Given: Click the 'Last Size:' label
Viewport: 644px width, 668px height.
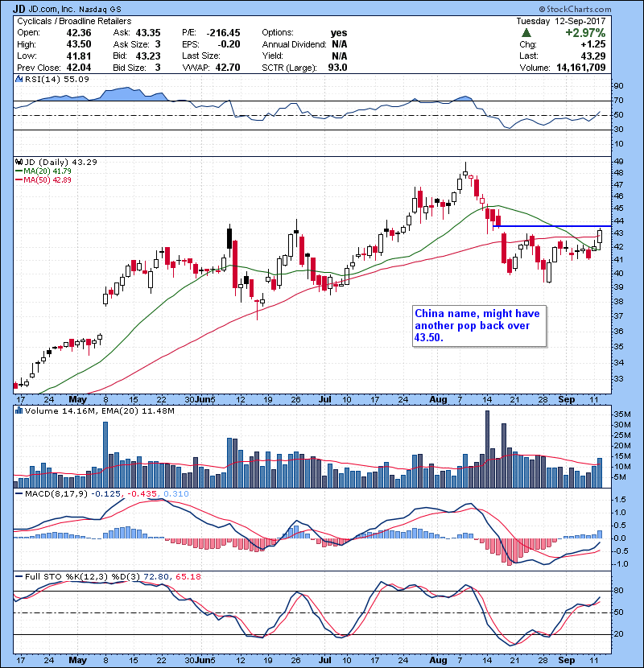Looking at the screenshot, I should point(201,56).
